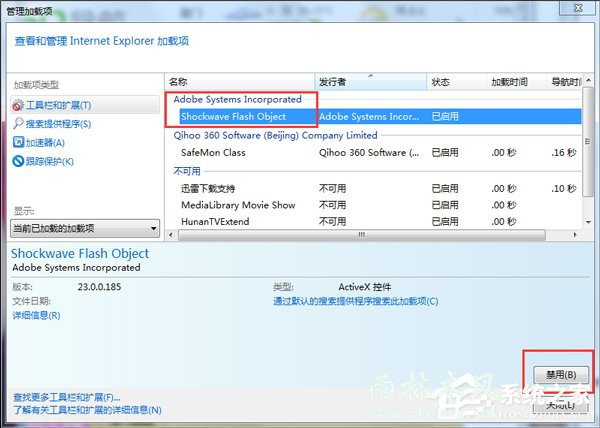
Task: Click the Qihoo 360 Software (... publisher cell
Action: [369, 153]
